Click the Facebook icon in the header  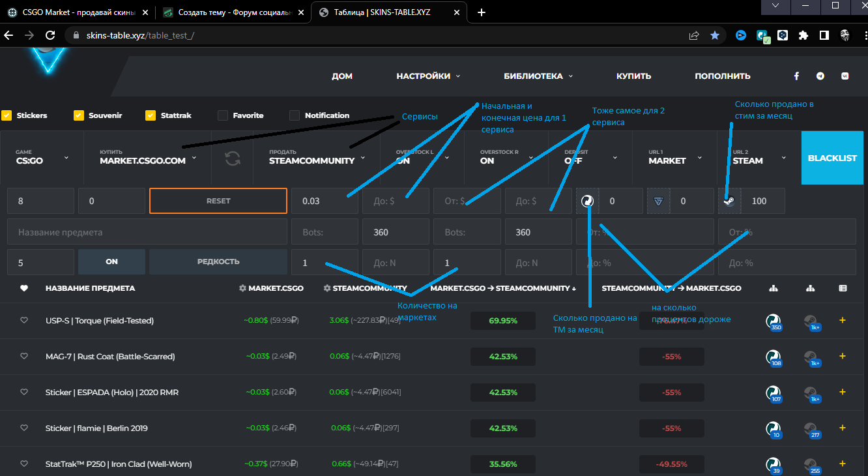796,76
